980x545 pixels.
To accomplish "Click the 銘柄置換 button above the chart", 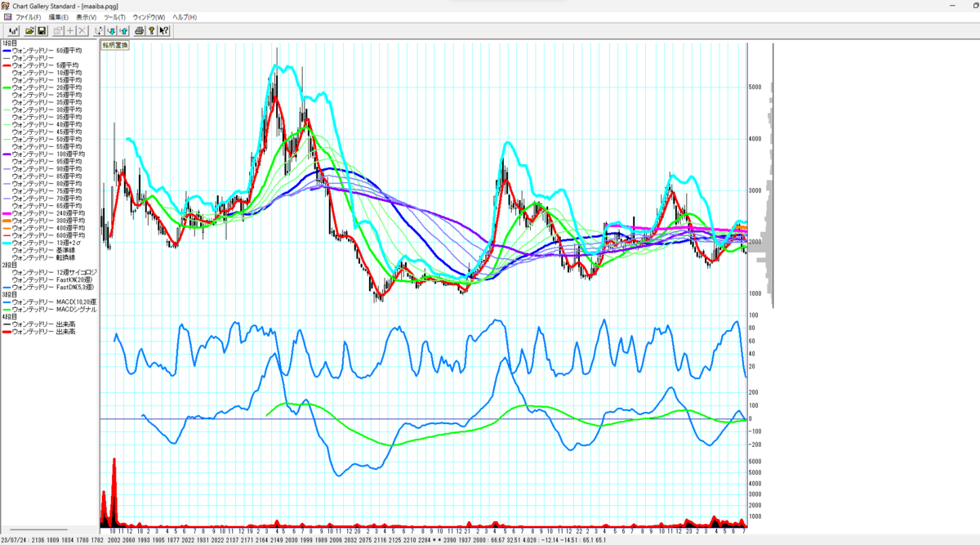I will point(115,45).
